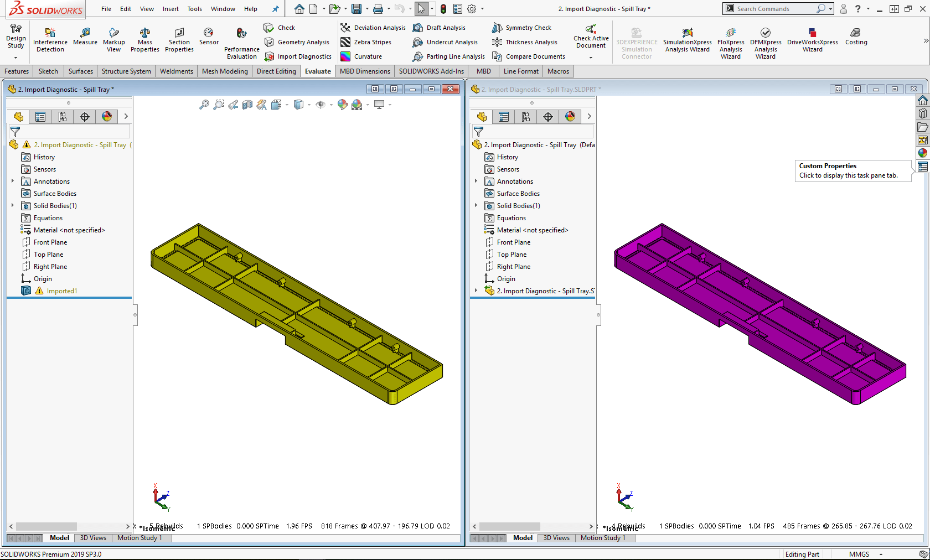This screenshot has height=560, width=930.
Task: Expand Solid Bodies(1) in right window tree
Action: coord(476,205)
